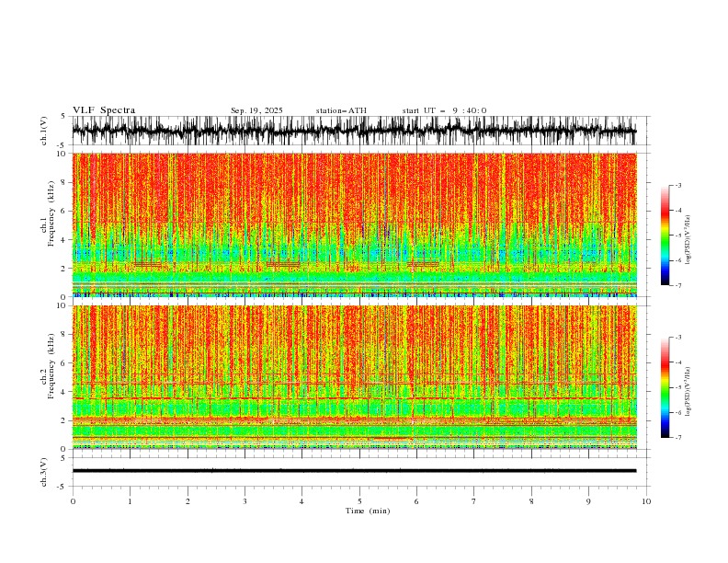728x563 pixels.
Task: Click the ch.3 voltage flat trace
Action: (x=355, y=471)
